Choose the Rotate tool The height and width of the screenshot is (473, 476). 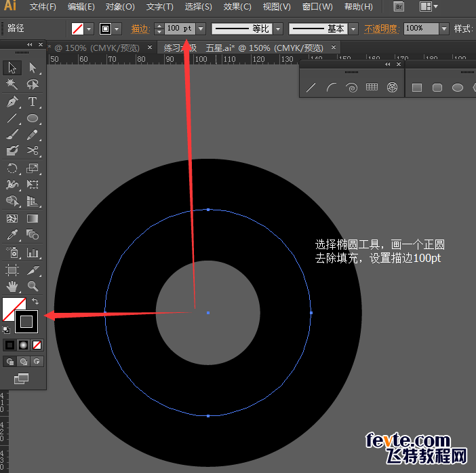point(12,168)
